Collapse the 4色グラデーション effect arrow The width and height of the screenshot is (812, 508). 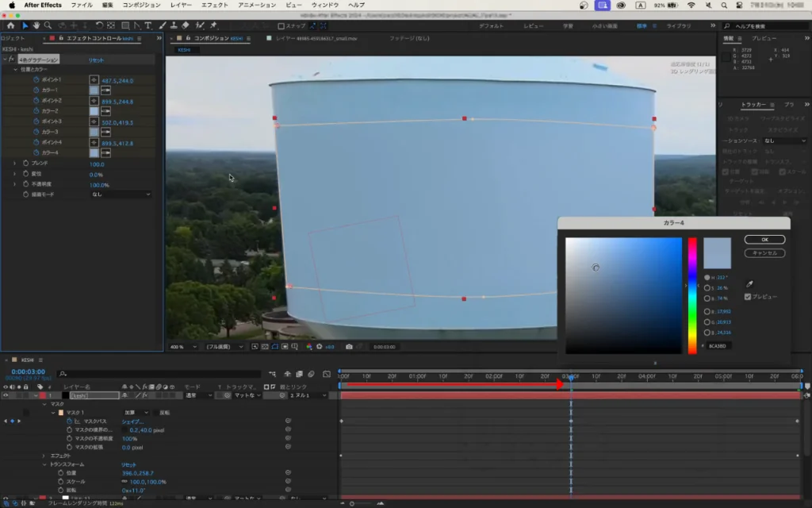coord(5,59)
